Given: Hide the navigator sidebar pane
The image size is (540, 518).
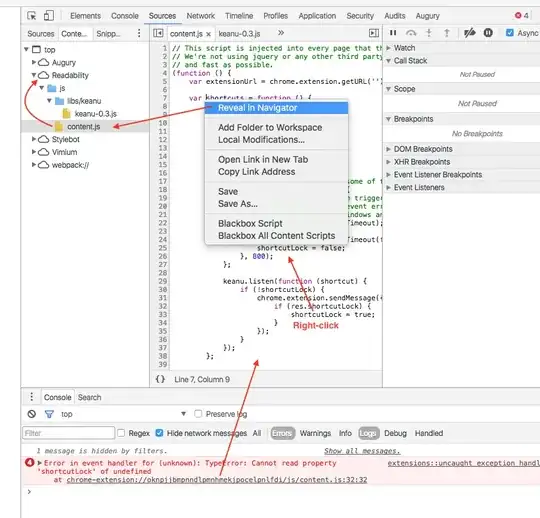Looking at the screenshot, I should click(158, 33).
